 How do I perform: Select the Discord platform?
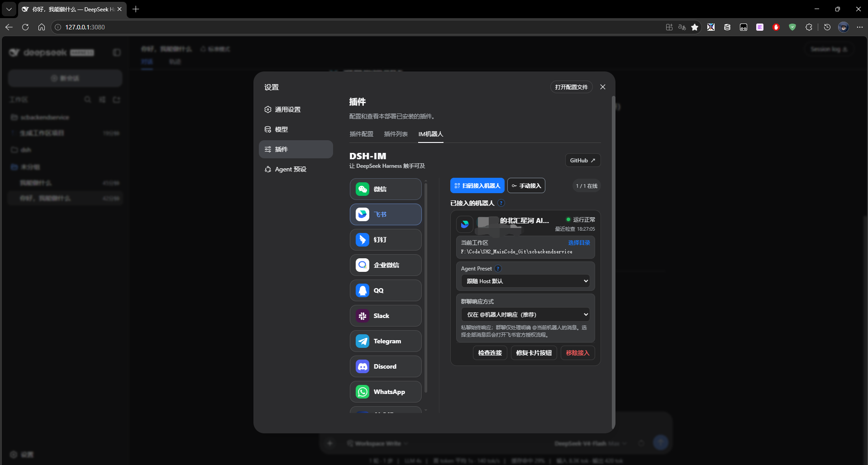coord(386,366)
